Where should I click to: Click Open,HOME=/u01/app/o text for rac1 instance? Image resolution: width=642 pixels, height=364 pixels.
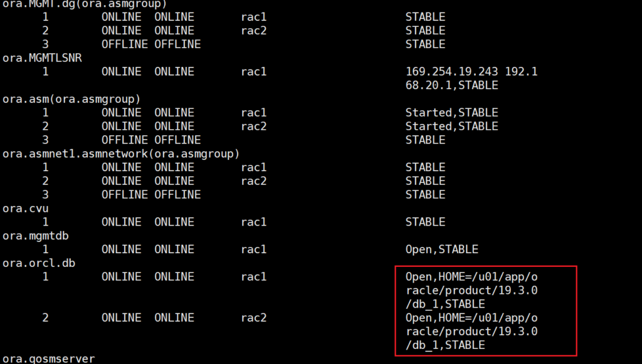[x=471, y=276]
